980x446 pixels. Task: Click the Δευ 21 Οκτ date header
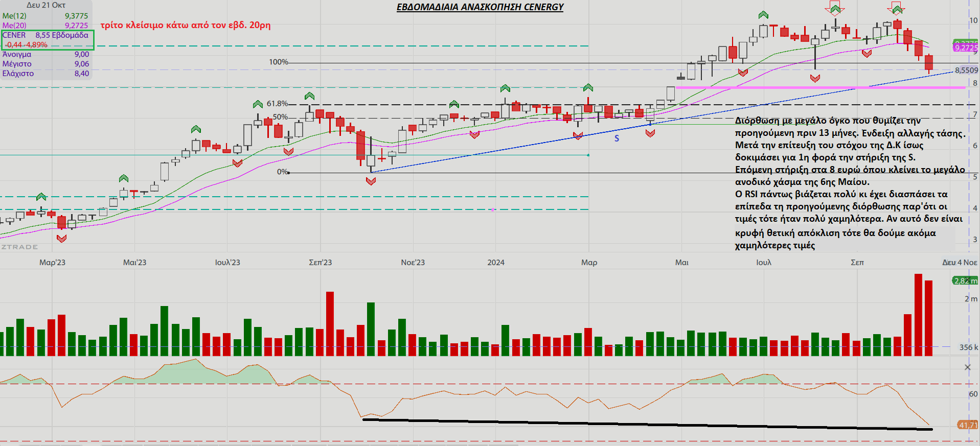[x=46, y=5]
